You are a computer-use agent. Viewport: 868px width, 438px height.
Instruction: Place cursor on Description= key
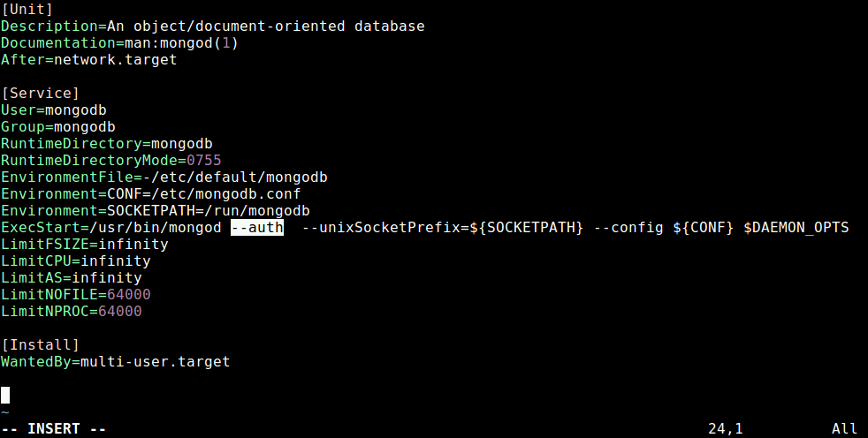coord(54,26)
